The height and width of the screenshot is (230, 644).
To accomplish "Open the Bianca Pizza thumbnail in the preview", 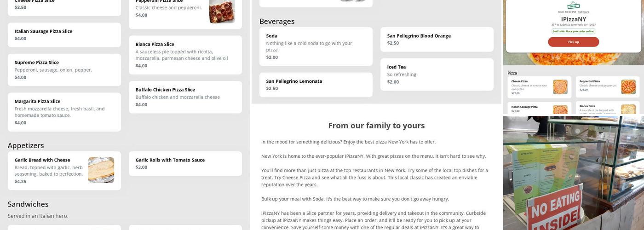I will click(628, 109).
